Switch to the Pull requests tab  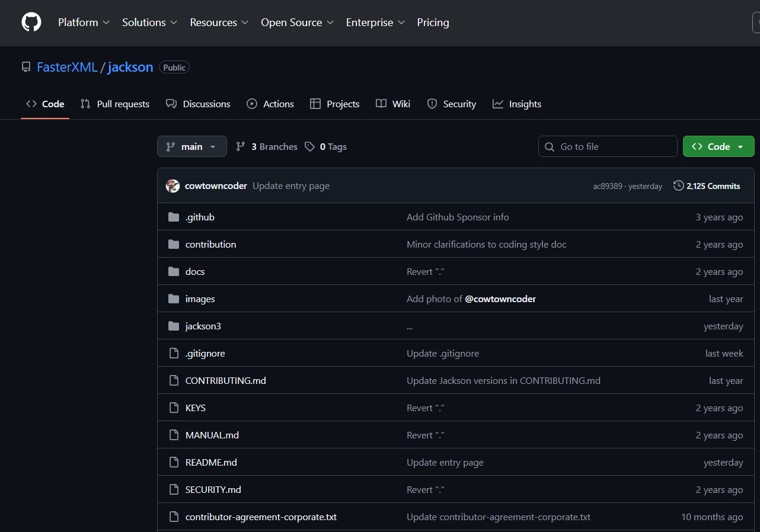click(x=115, y=104)
